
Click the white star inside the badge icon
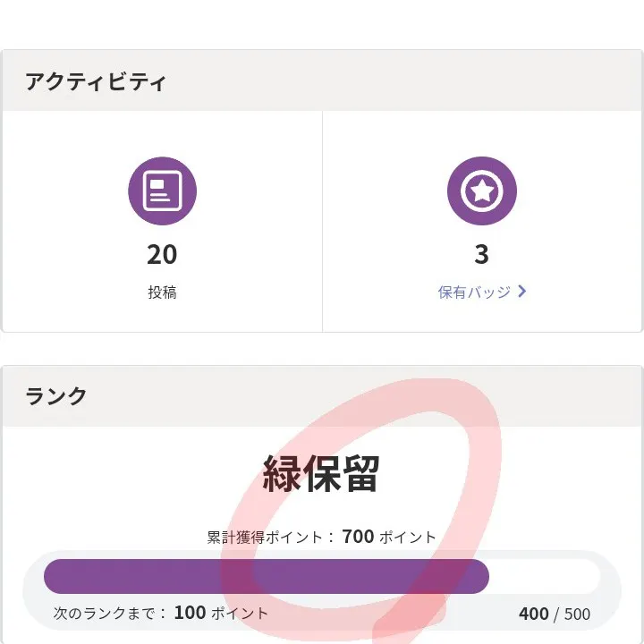pyautogui.click(x=481, y=191)
